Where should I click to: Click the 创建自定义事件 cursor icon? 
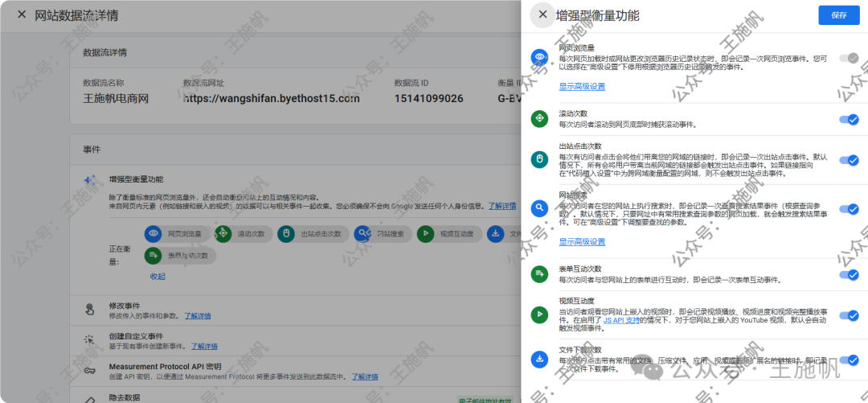coord(90,339)
